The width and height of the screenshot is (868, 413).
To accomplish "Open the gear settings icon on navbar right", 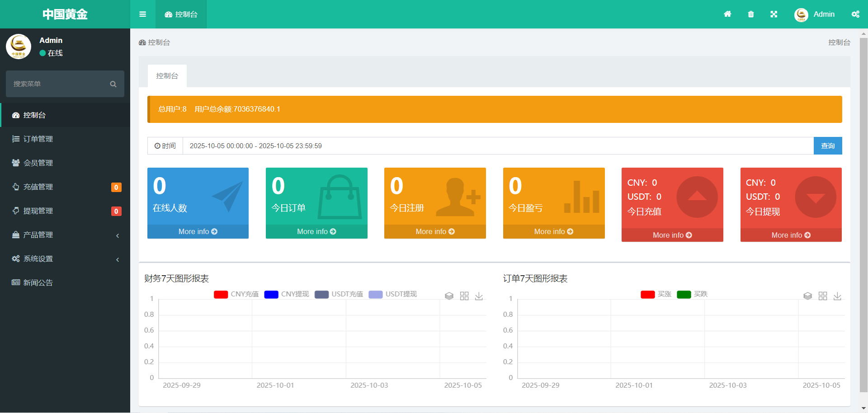I will [x=856, y=14].
